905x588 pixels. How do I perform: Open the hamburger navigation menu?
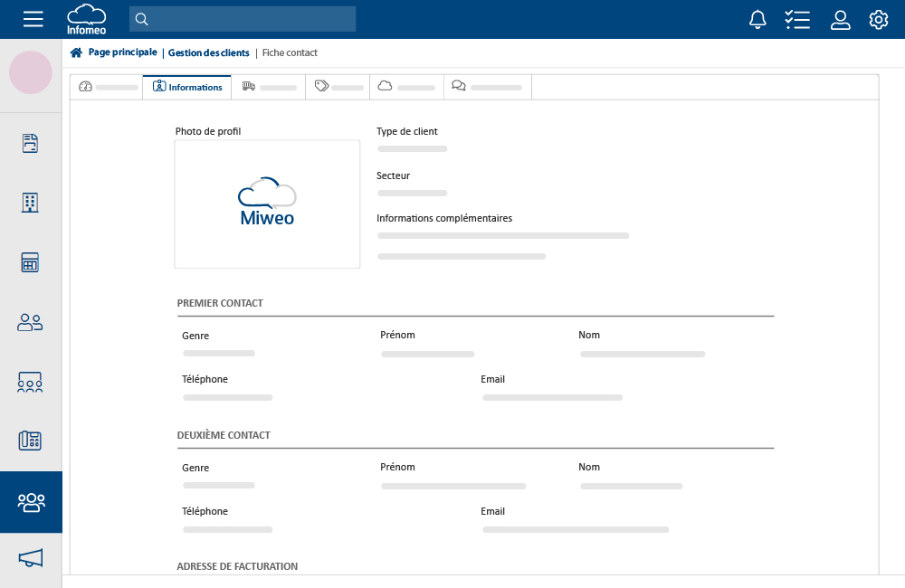33,19
